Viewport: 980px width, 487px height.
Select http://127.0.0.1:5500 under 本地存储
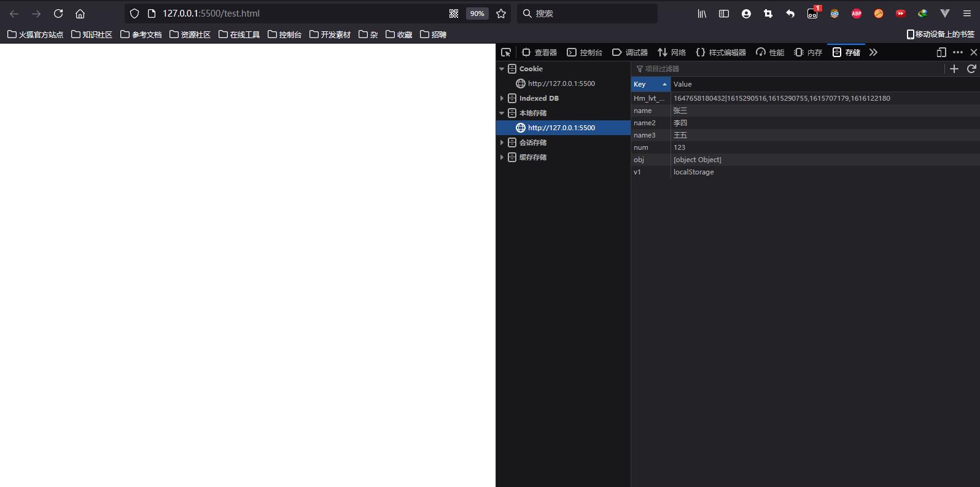coord(563,128)
